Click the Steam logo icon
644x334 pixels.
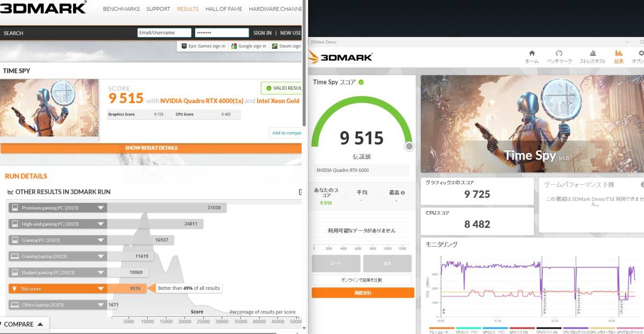click(x=275, y=46)
